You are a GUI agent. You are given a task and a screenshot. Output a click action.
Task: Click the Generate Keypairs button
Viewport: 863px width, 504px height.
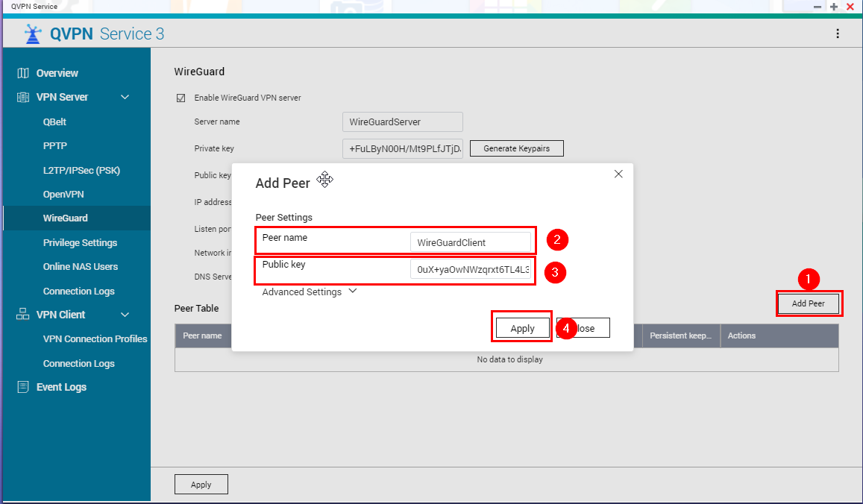517,148
